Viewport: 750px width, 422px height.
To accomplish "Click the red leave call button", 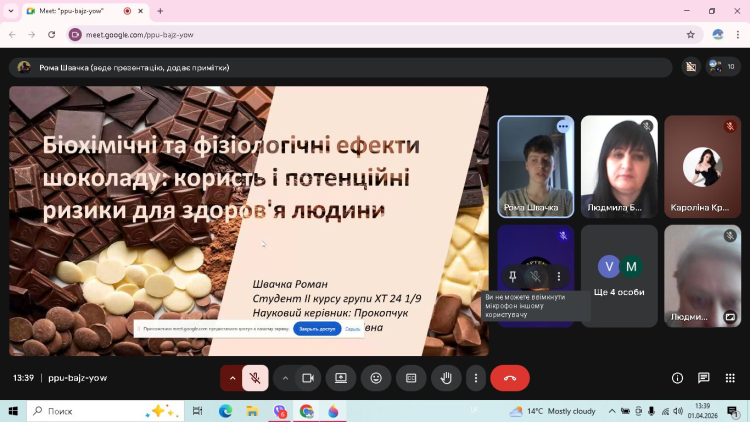I will (x=510, y=378).
